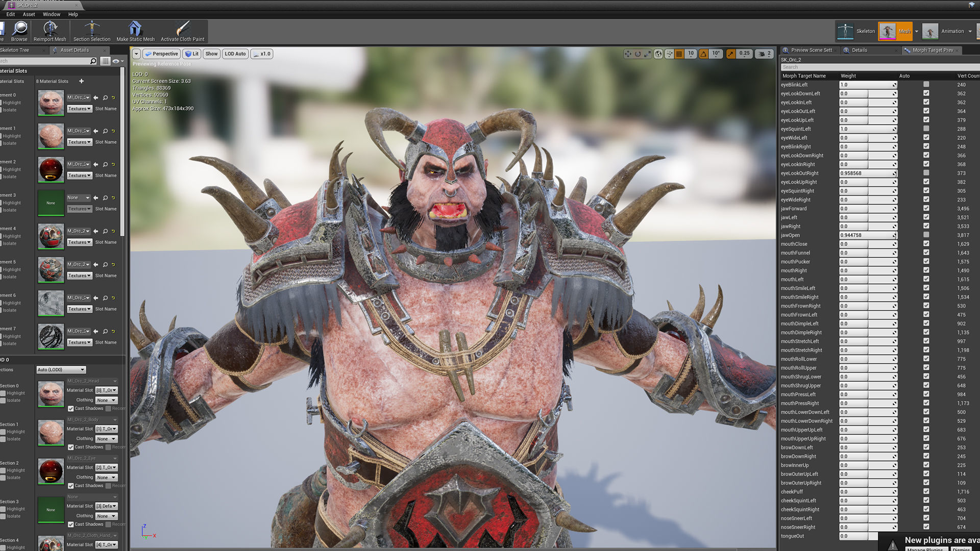980x551 pixels.
Task: Toggle scale snapping in viewport toolbar
Action: click(x=731, y=54)
